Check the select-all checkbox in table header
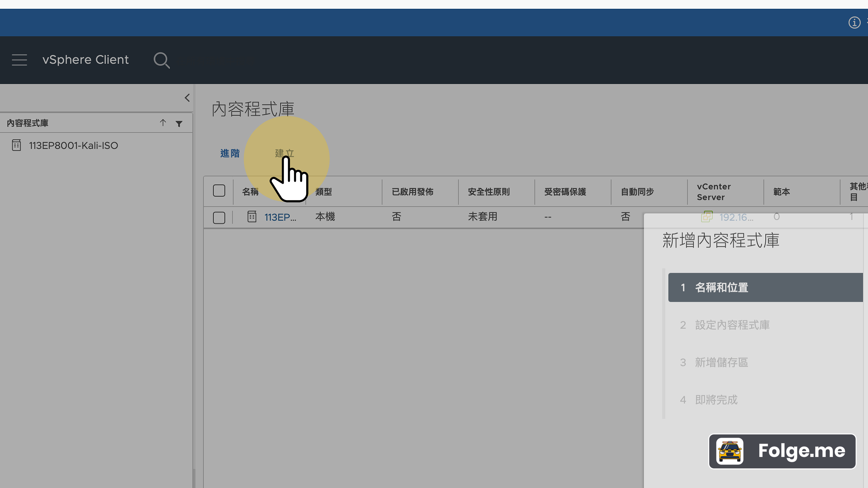Screen dimensions: 868x488 (219, 190)
